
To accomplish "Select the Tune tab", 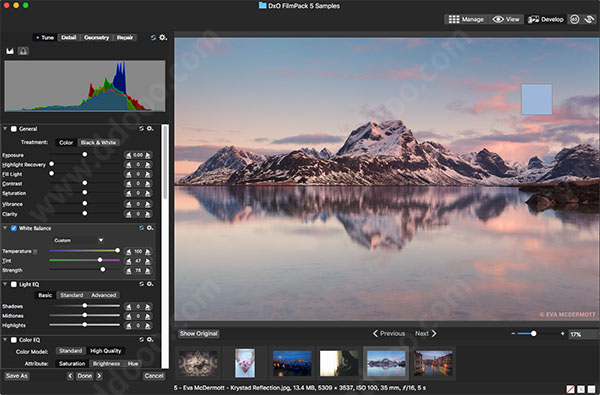I will pos(45,38).
